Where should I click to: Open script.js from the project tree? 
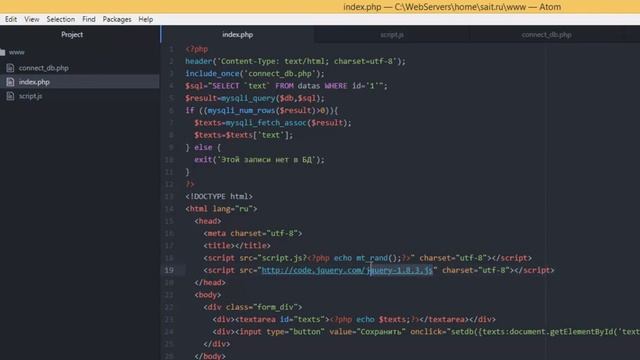pyautogui.click(x=30, y=96)
